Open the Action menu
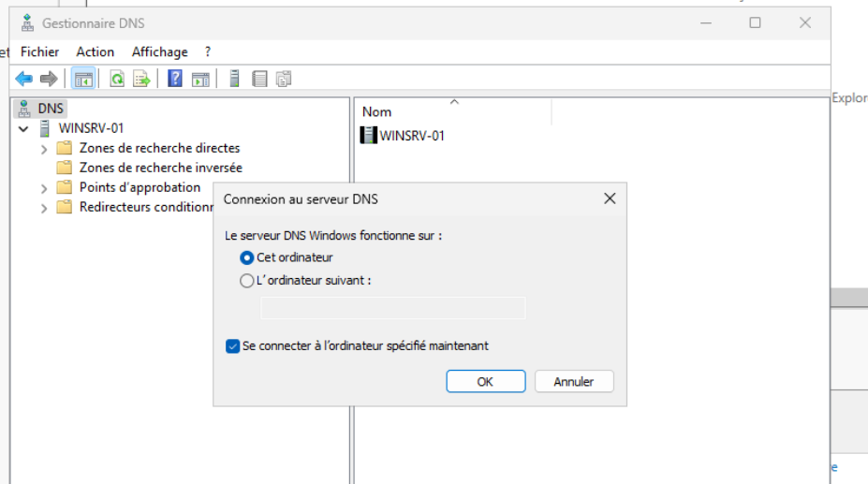 pyautogui.click(x=95, y=51)
